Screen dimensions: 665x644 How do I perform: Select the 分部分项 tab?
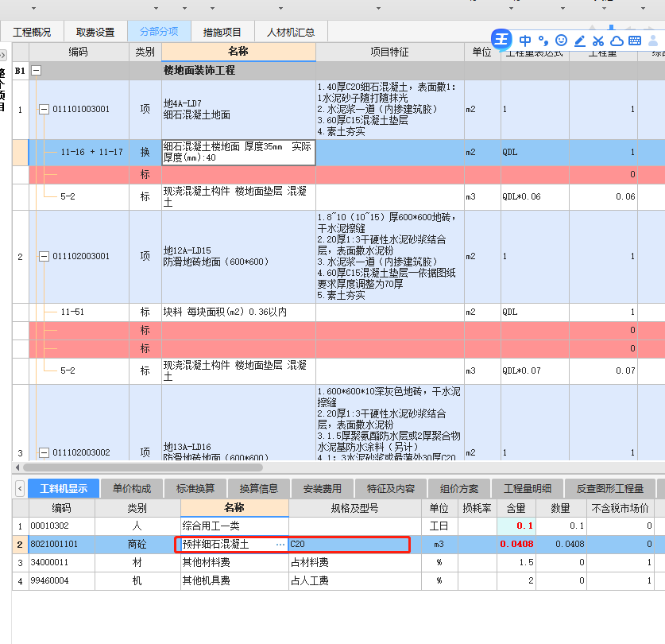point(159,32)
